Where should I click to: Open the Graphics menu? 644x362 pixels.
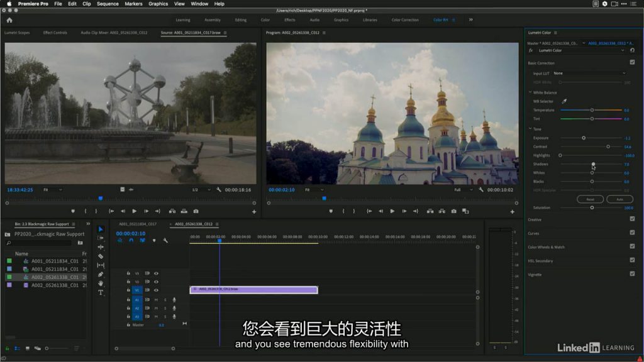tap(158, 4)
